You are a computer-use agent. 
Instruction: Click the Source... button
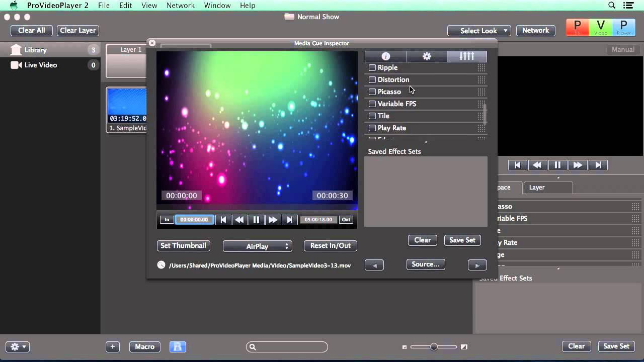click(x=426, y=264)
